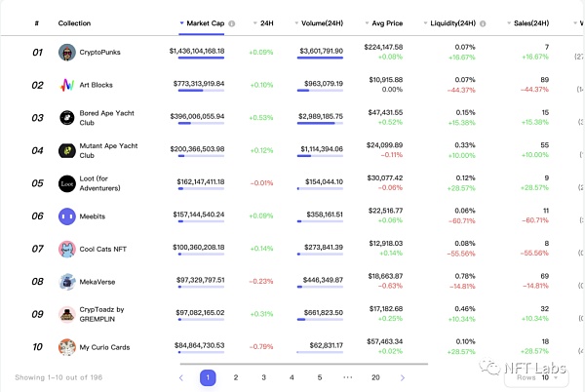Open the Meebits collection icon
The height and width of the screenshot is (392, 585).
click(x=66, y=216)
